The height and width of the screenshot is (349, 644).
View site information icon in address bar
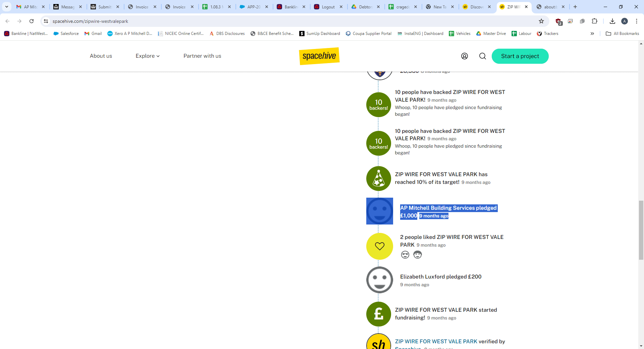tap(46, 21)
